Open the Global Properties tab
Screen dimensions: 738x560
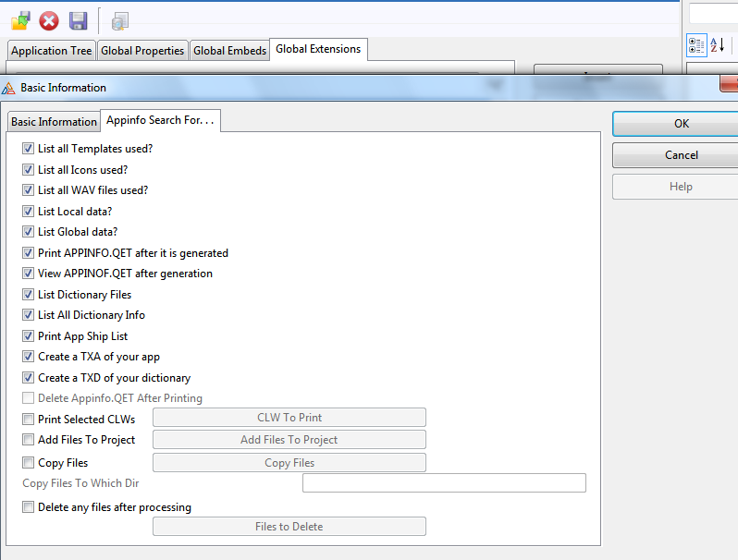(x=142, y=51)
